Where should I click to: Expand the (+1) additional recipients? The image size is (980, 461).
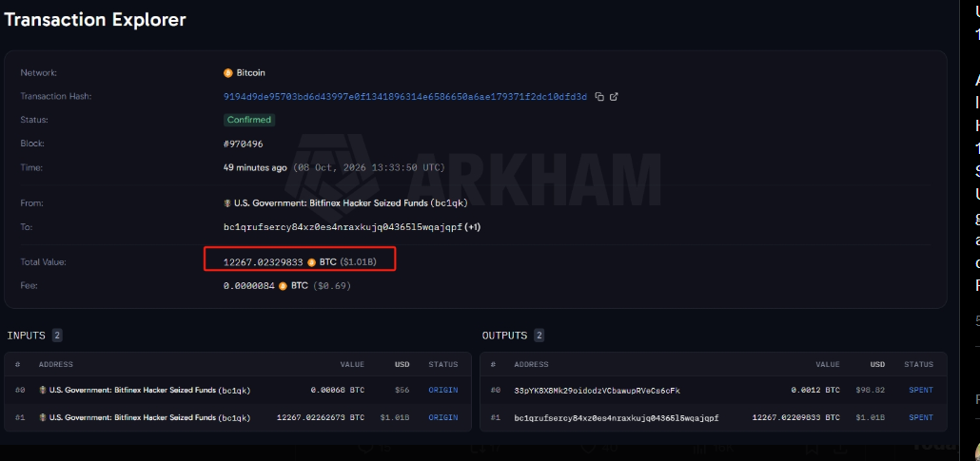(471, 227)
